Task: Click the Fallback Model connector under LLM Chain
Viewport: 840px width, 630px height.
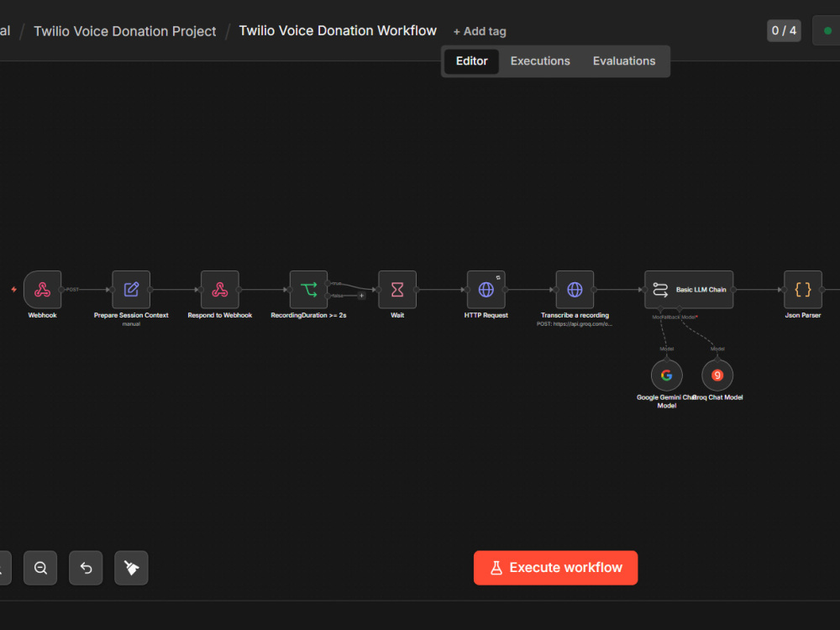Action: pyautogui.click(x=680, y=309)
